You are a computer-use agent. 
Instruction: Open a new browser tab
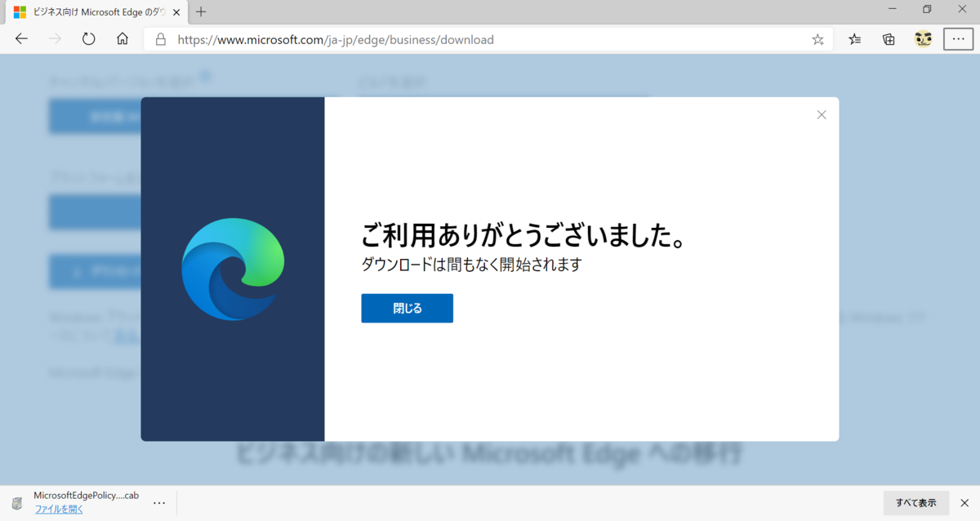[x=201, y=12]
